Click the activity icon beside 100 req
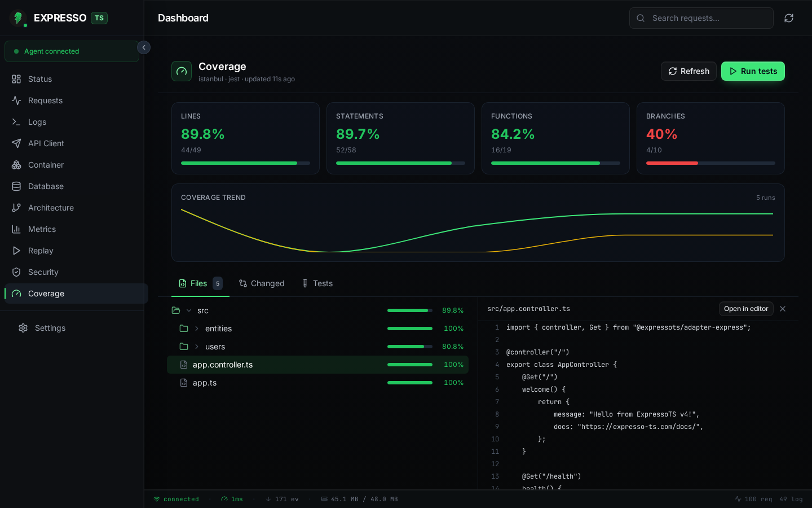The height and width of the screenshot is (508, 812). (x=738, y=499)
